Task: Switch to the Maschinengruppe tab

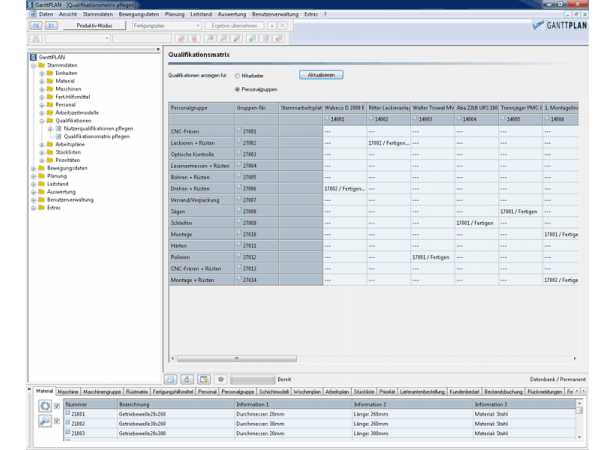Action: (102, 392)
